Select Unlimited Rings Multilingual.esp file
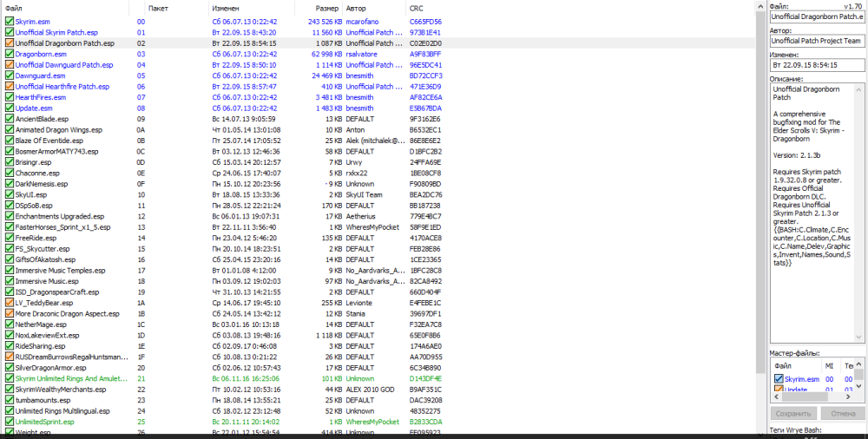The width and height of the screenshot is (868, 439). [62, 410]
